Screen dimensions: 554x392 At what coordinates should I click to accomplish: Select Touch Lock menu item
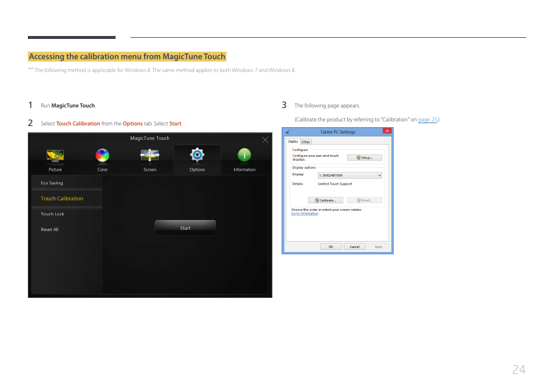pyautogui.click(x=67, y=214)
